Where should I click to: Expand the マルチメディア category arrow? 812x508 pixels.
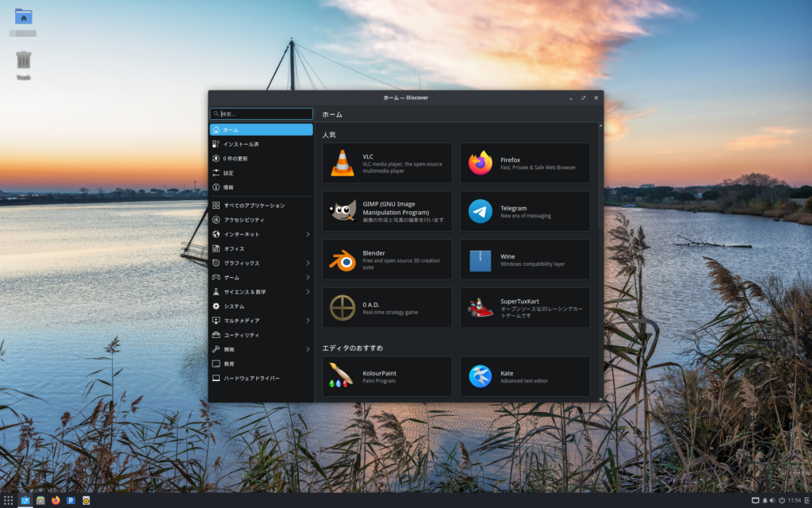coord(308,321)
